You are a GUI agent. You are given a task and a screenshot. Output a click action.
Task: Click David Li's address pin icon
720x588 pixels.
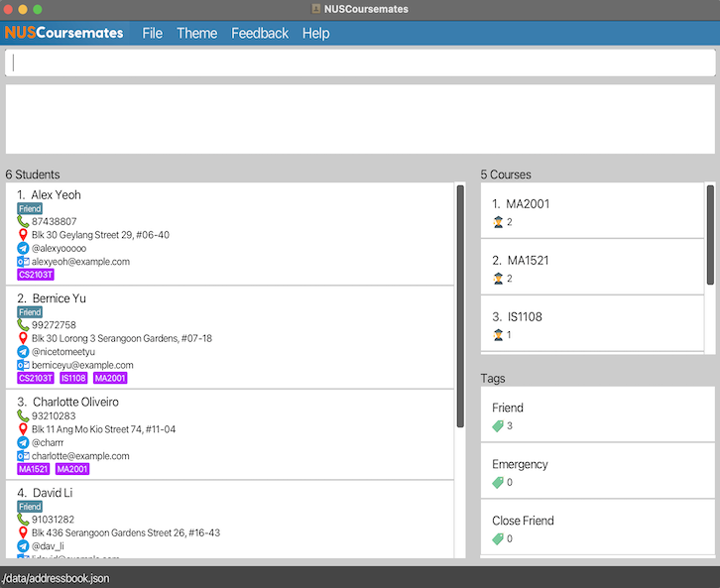pos(23,532)
